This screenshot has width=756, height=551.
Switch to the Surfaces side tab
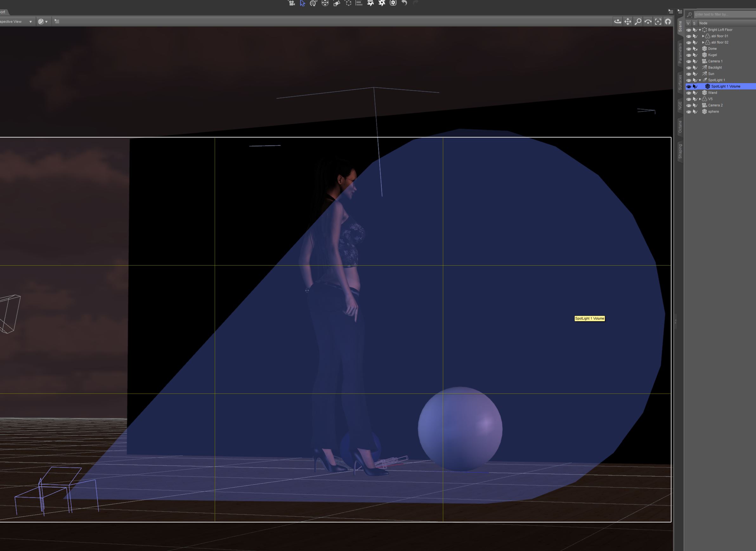(680, 82)
